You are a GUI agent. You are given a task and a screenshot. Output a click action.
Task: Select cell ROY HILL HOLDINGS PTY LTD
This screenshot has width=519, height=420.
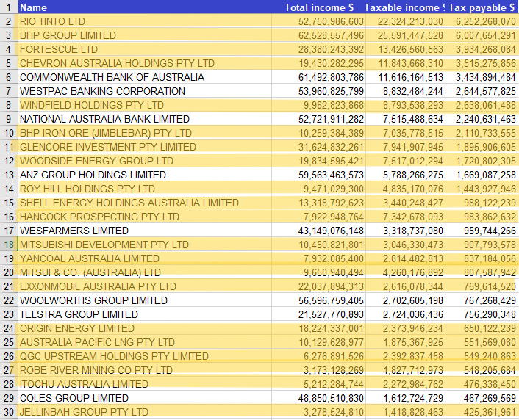tap(145, 189)
